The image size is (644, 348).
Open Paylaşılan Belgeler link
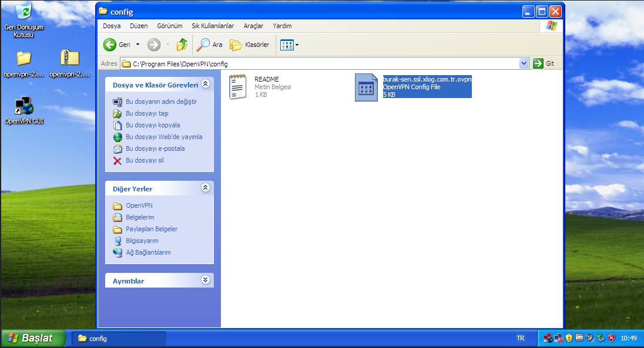click(152, 229)
